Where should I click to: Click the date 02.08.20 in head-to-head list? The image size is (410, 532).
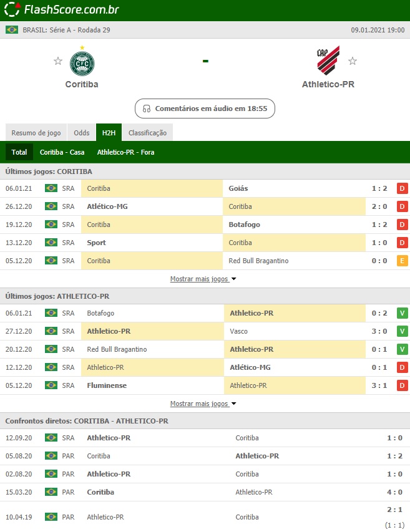pos(19,474)
